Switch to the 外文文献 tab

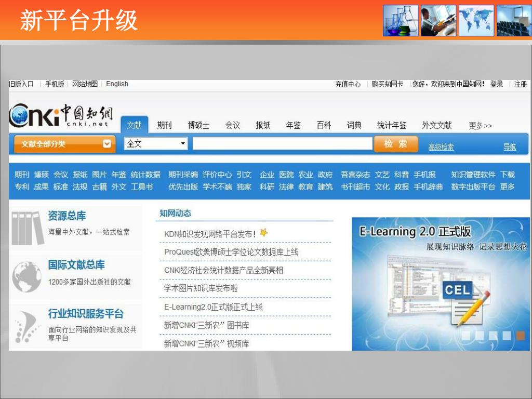click(x=436, y=125)
